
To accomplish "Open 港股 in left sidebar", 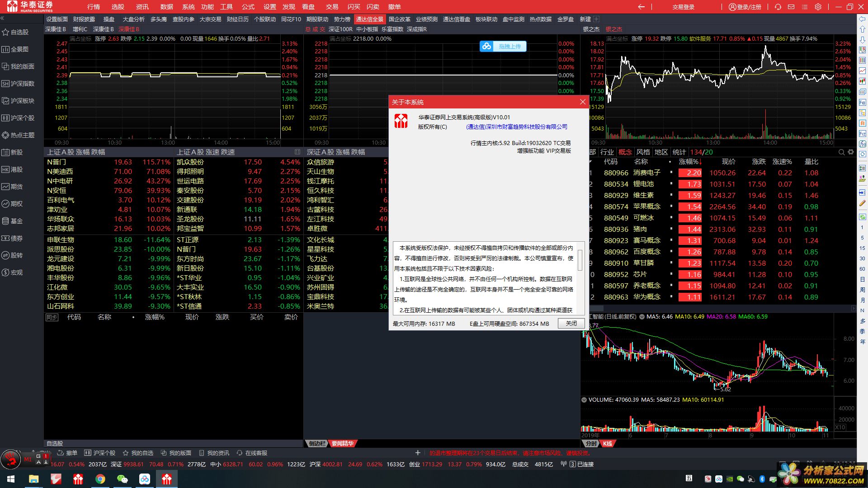I will coord(12,169).
